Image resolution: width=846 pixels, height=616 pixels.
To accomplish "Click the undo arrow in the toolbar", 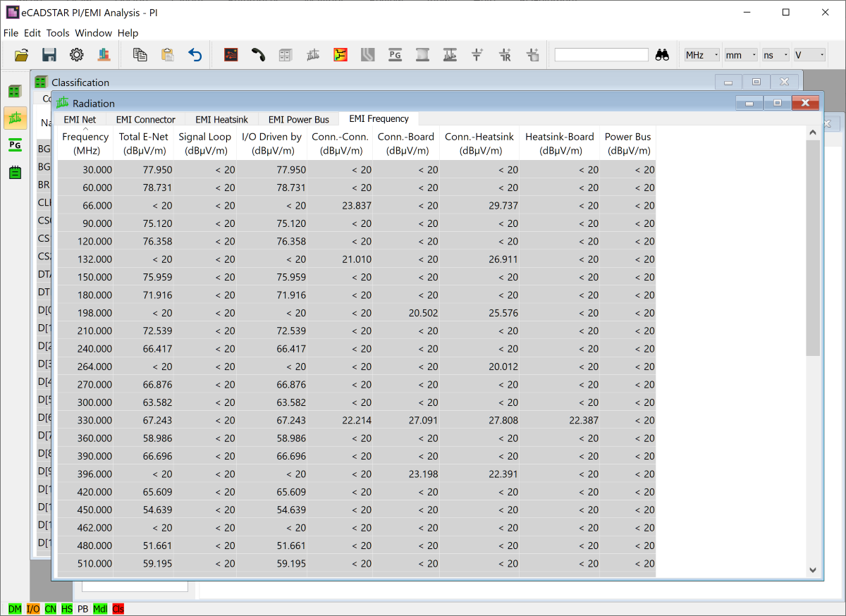I will click(x=195, y=55).
